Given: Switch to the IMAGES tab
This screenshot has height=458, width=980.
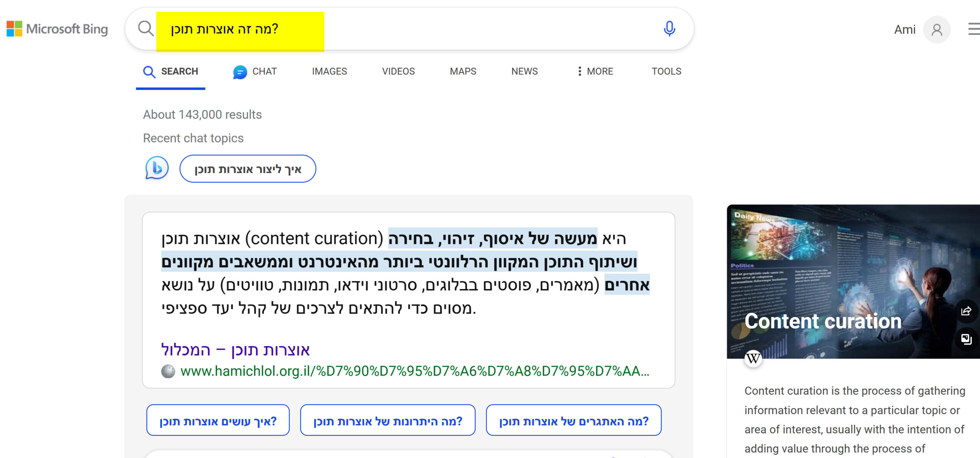Looking at the screenshot, I should (x=329, y=71).
